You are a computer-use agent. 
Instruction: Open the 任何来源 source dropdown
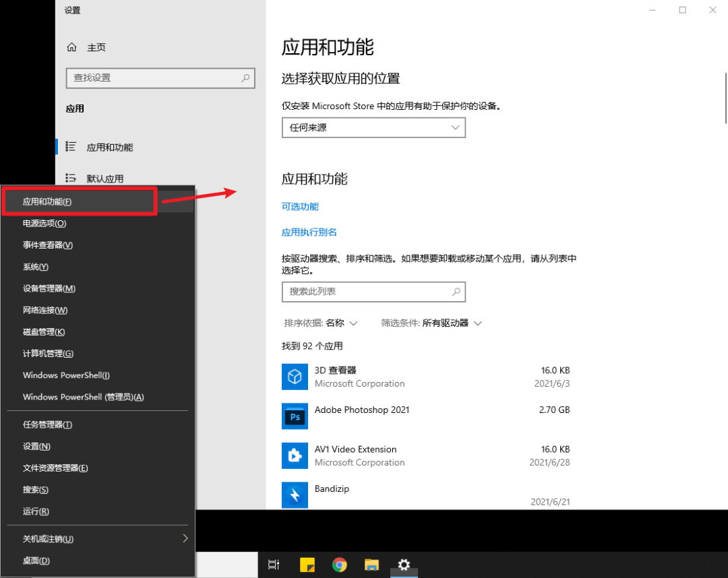[x=373, y=127]
